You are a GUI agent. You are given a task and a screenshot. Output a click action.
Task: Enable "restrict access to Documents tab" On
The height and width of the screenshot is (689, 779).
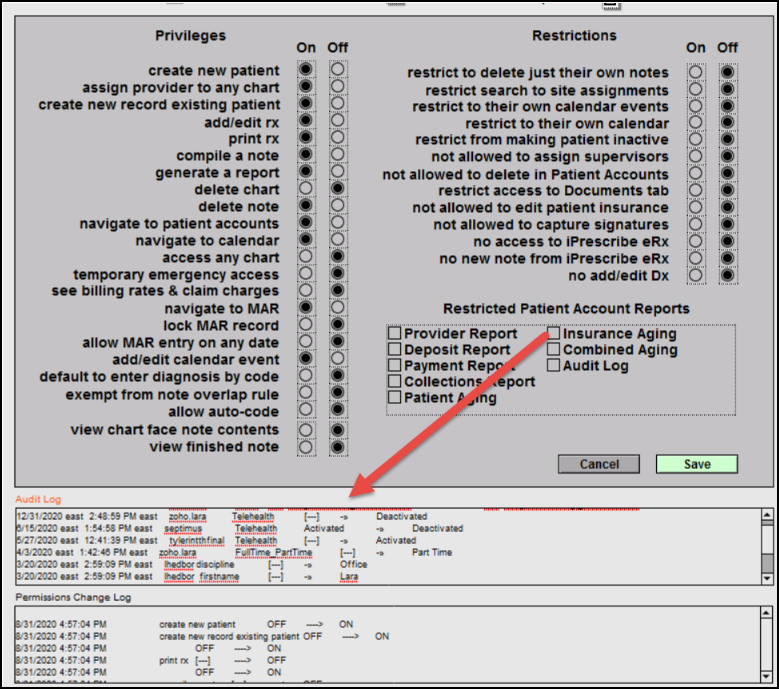coord(694,191)
